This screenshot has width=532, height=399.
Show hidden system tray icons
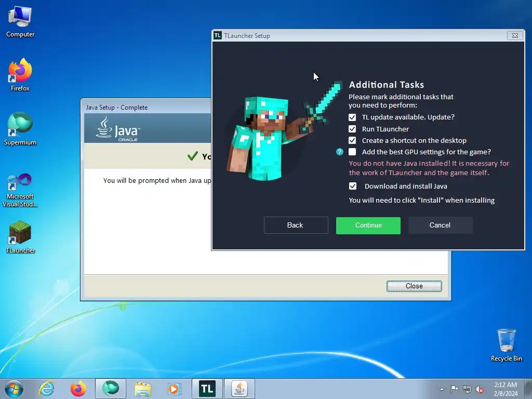coord(442,389)
